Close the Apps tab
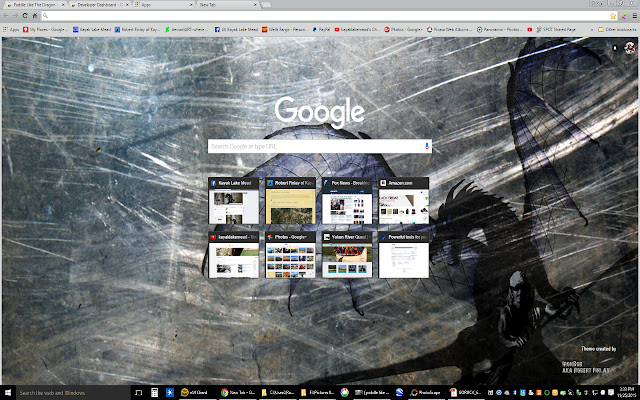The width and height of the screenshot is (640, 400). click(x=192, y=5)
